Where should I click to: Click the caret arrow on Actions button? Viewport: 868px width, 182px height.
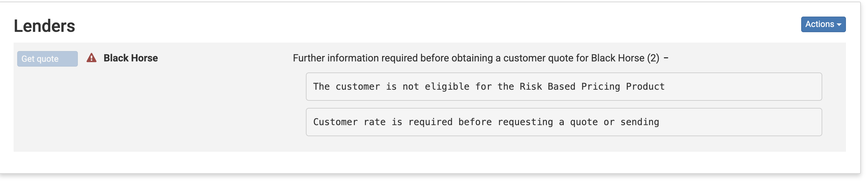[x=839, y=25]
